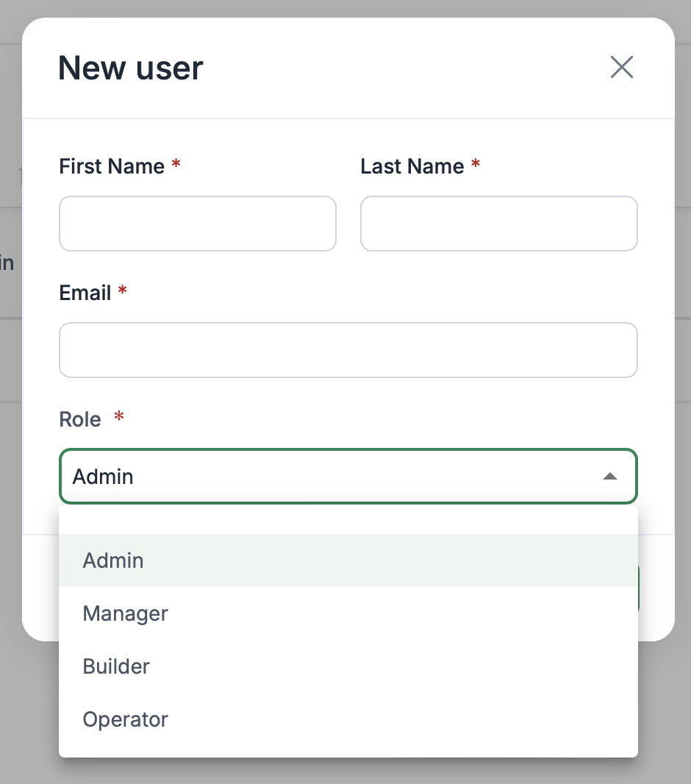Click the currently selected Admin value in Role box
The image size is (691, 784).
(103, 477)
